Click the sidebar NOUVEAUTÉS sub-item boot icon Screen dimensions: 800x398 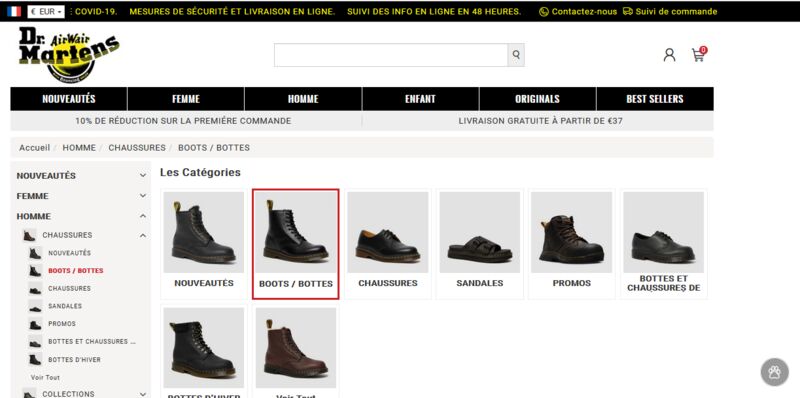pyautogui.click(x=35, y=253)
